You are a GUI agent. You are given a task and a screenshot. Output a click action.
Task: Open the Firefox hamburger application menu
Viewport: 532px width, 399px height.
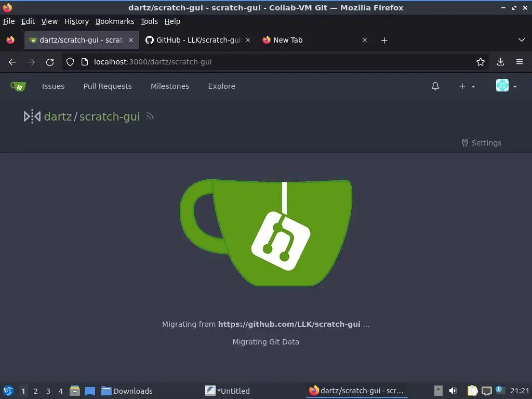[x=520, y=62]
